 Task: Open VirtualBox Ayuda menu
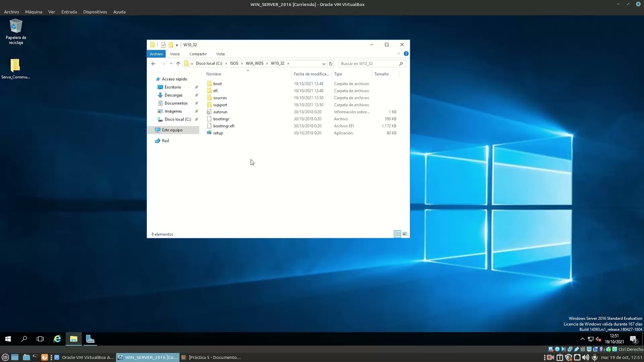119,12
